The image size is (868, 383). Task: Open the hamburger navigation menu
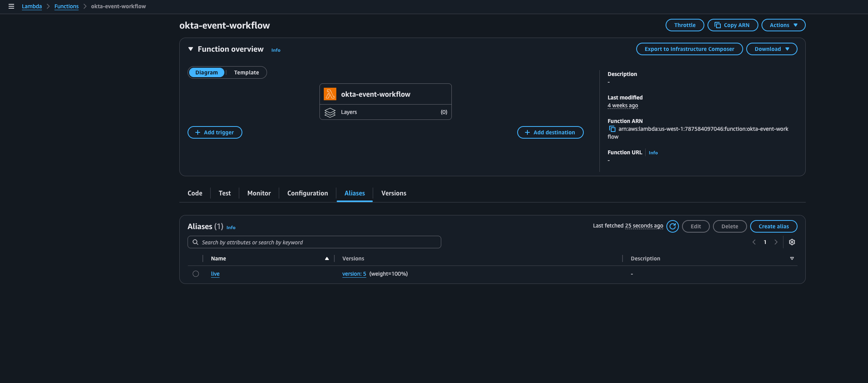pyautogui.click(x=11, y=6)
